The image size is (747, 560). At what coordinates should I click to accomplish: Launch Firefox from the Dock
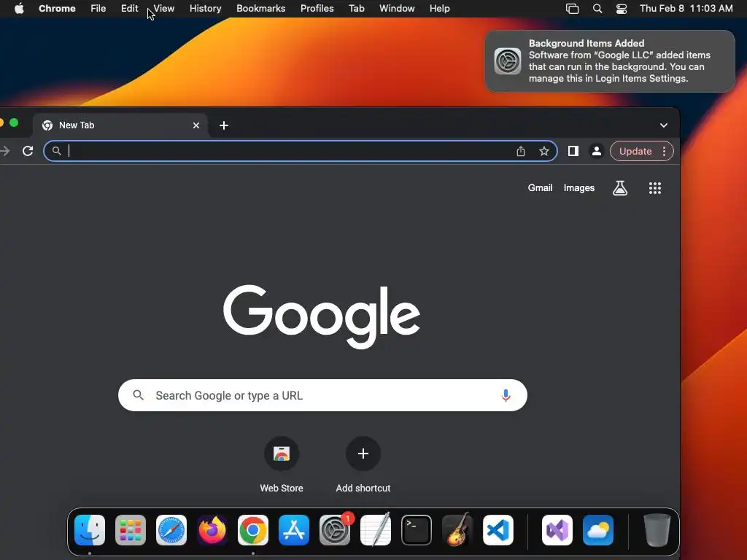click(212, 530)
